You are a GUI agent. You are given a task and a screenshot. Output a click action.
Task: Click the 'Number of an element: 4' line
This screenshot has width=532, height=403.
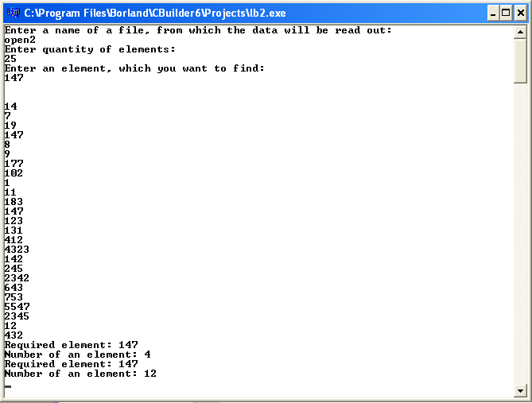[x=77, y=355]
